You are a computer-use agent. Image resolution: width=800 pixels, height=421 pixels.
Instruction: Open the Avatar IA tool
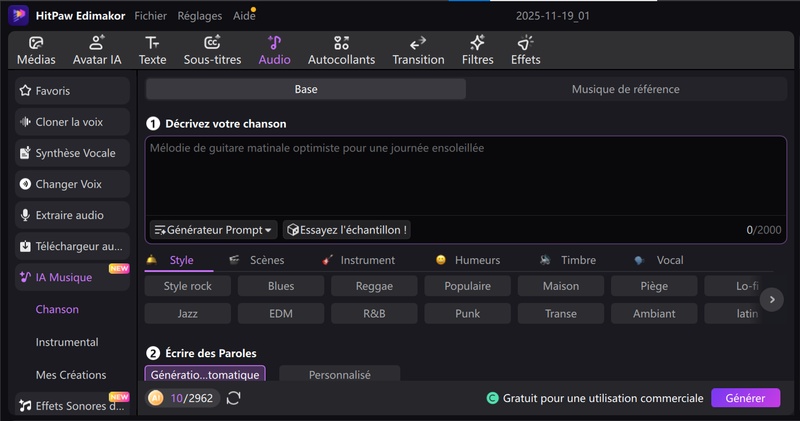[97, 50]
